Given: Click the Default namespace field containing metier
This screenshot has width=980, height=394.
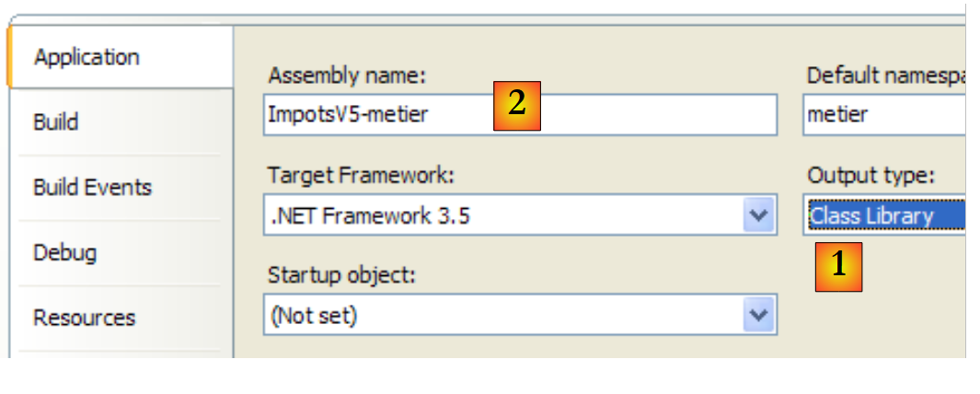Looking at the screenshot, I should click(x=883, y=115).
